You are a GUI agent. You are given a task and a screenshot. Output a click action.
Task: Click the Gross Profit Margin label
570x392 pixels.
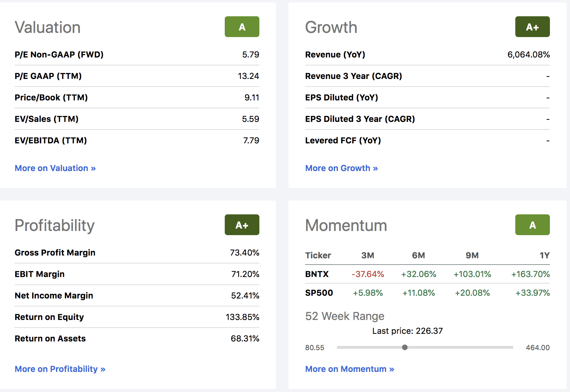[x=55, y=253]
